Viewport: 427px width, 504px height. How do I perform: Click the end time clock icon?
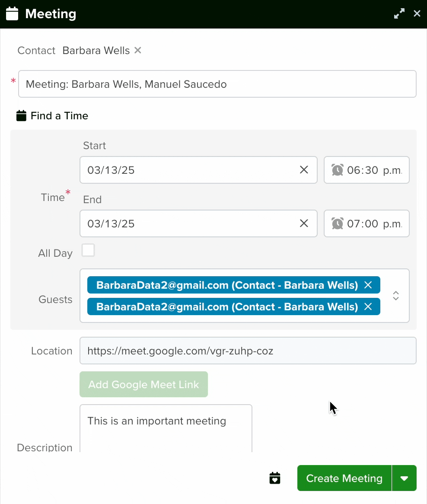tap(338, 223)
